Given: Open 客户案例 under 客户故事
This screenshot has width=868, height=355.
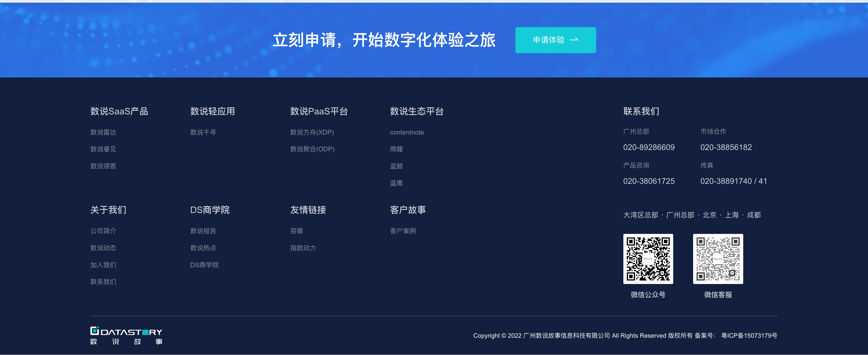Looking at the screenshot, I should pyautogui.click(x=403, y=231).
